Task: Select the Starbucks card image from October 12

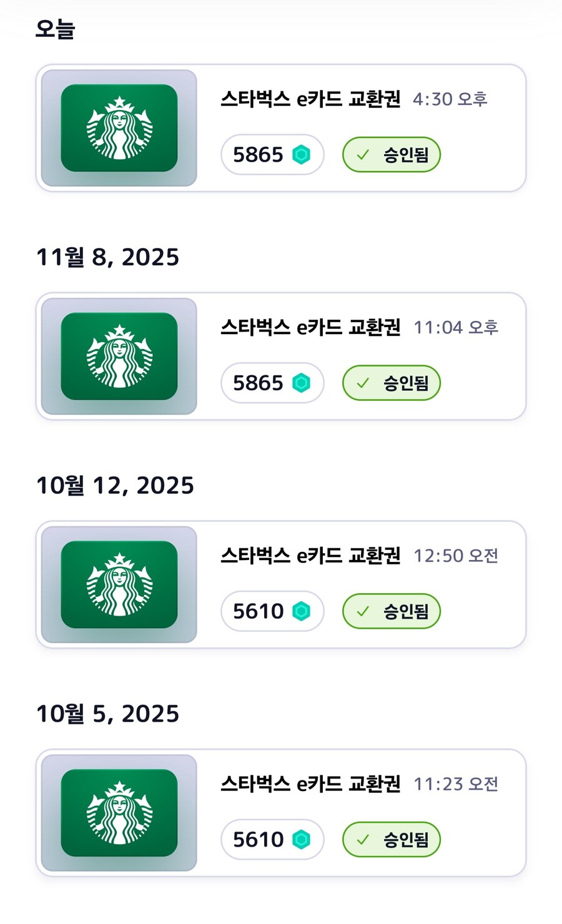Action: (119, 584)
